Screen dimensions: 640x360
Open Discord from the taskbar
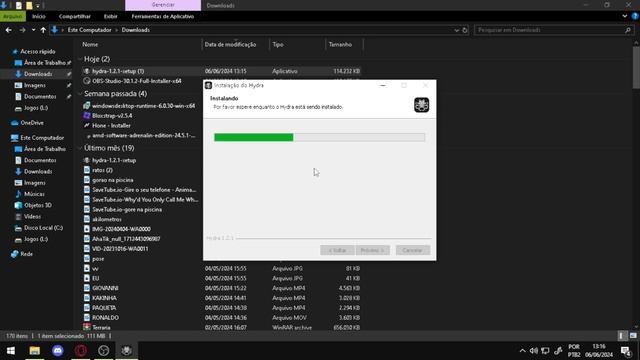tap(58, 350)
